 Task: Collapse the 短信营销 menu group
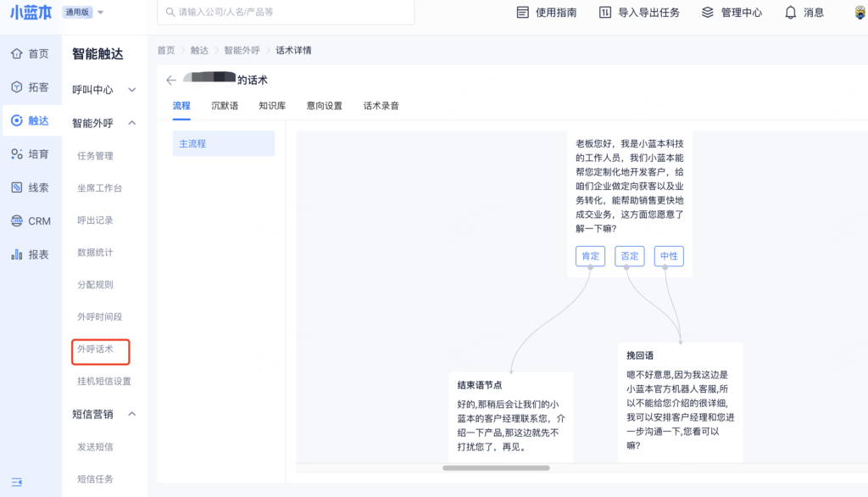[131, 414]
